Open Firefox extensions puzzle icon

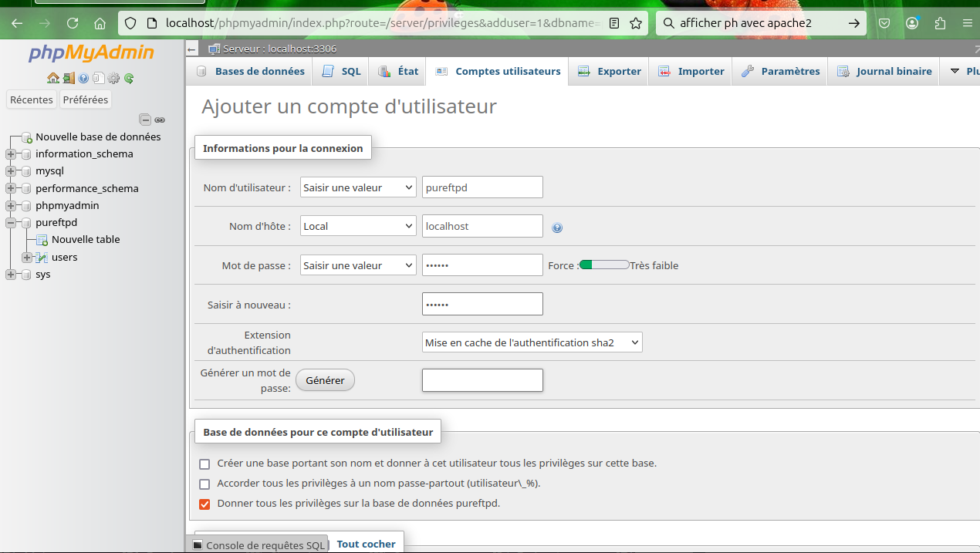pyautogui.click(x=940, y=23)
